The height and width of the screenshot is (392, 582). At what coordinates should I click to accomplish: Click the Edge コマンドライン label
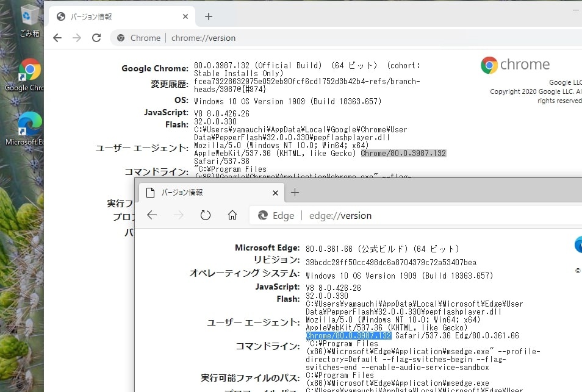(268, 346)
